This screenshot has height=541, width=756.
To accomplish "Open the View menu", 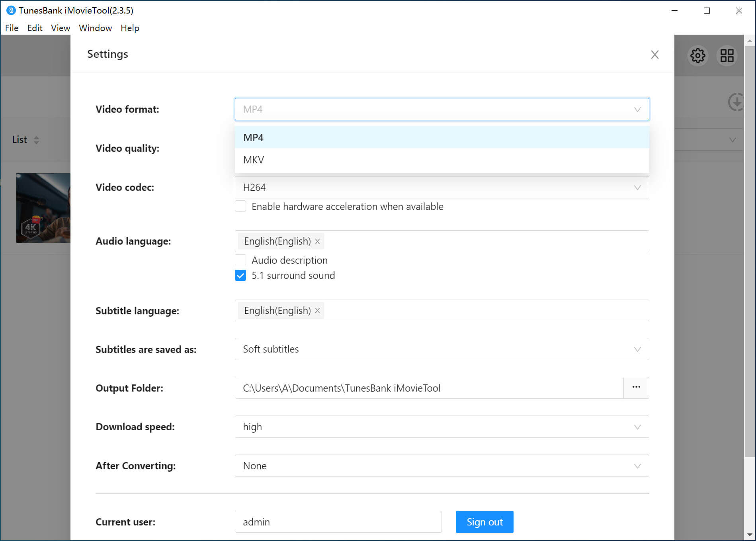I will (x=61, y=28).
